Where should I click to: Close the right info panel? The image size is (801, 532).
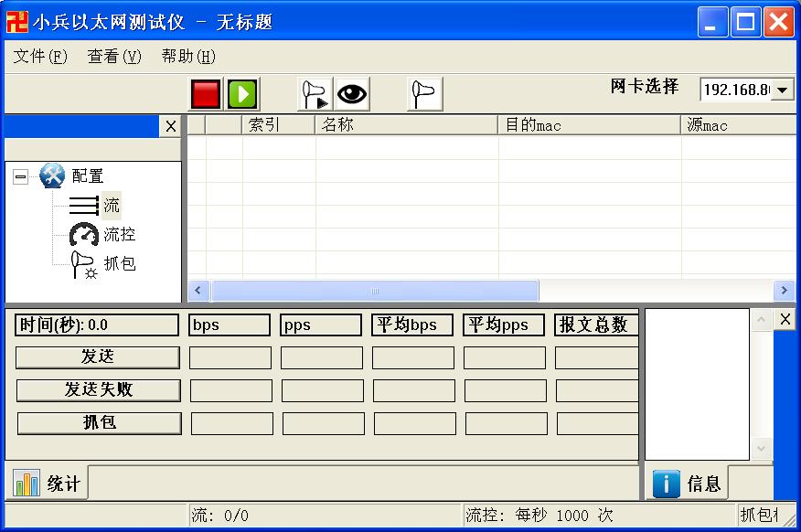[785, 319]
